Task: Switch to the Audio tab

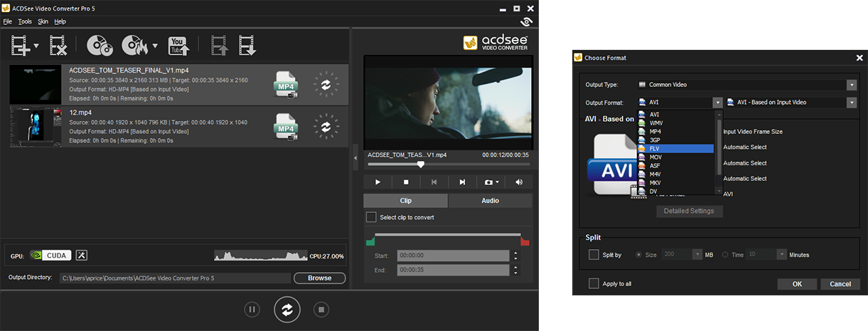Action: point(491,201)
